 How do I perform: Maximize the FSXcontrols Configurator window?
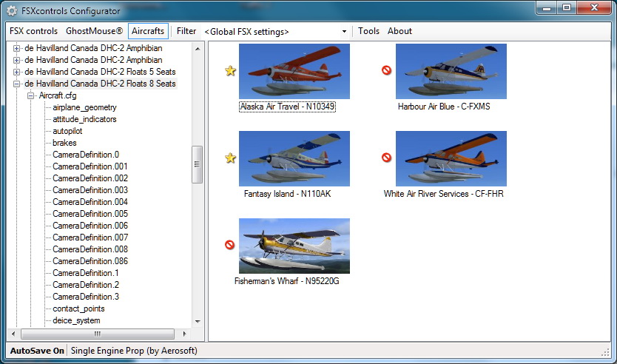coord(566,7)
